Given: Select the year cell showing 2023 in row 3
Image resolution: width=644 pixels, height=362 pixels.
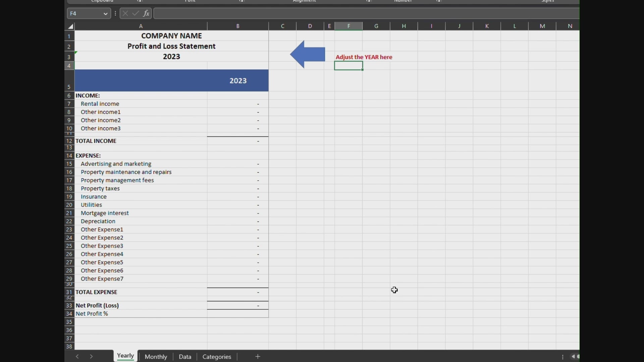Looking at the screenshot, I should [171, 57].
